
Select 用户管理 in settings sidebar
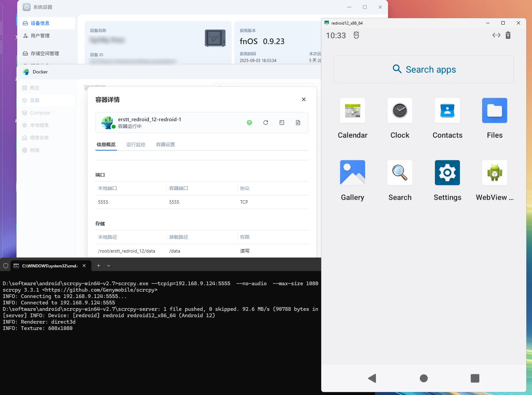[x=40, y=36]
